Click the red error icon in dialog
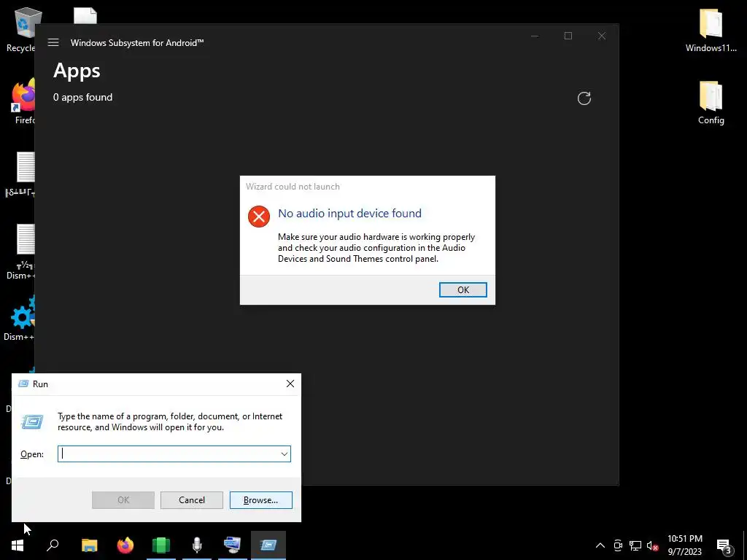Image resolution: width=747 pixels, height=560 pixels. pyautogui.click(x=259, y=217)
